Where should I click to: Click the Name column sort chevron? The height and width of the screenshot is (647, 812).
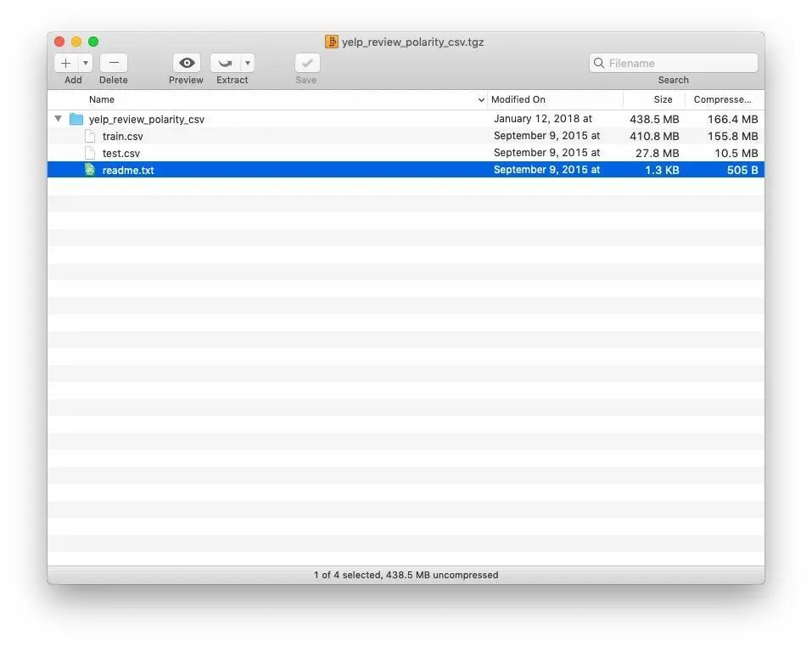(x=481, y=100)
